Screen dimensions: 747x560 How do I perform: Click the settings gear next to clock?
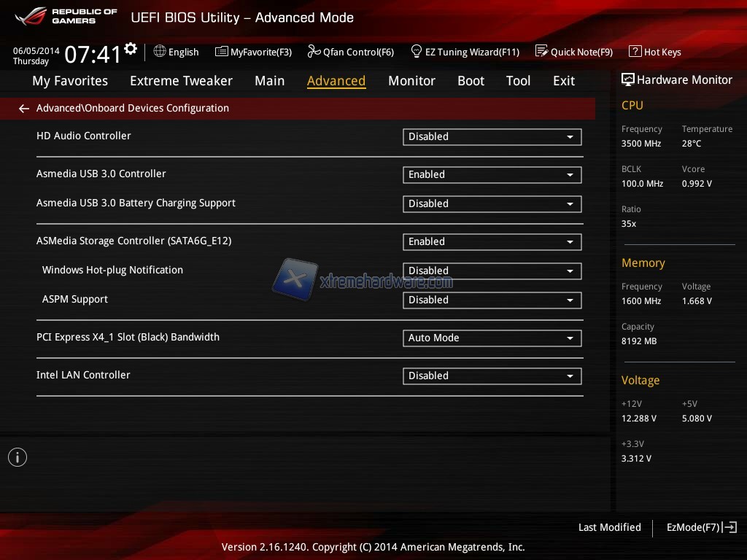pyautogui.click(x=131, y=49)
